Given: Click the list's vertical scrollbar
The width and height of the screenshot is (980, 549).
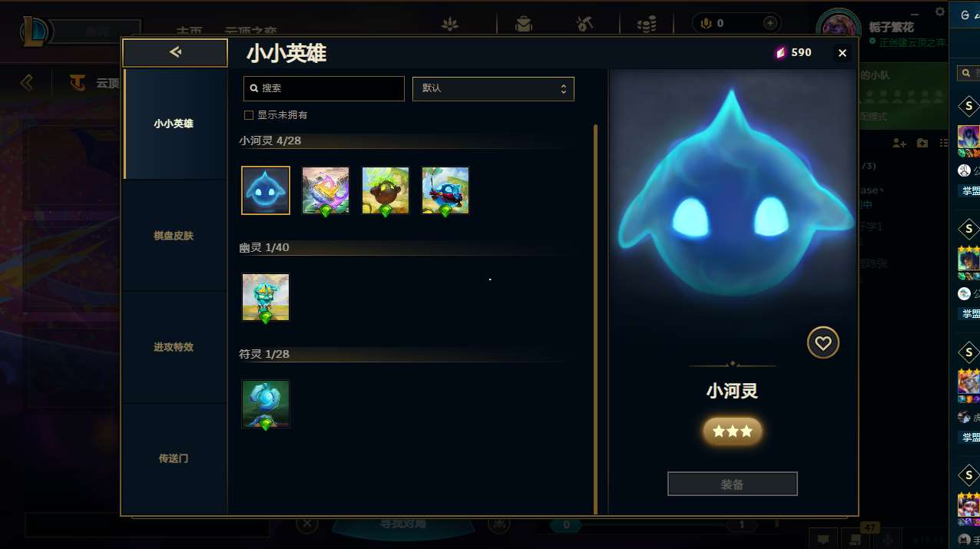Looking at the screenshot, I should (x=595, y=319).
